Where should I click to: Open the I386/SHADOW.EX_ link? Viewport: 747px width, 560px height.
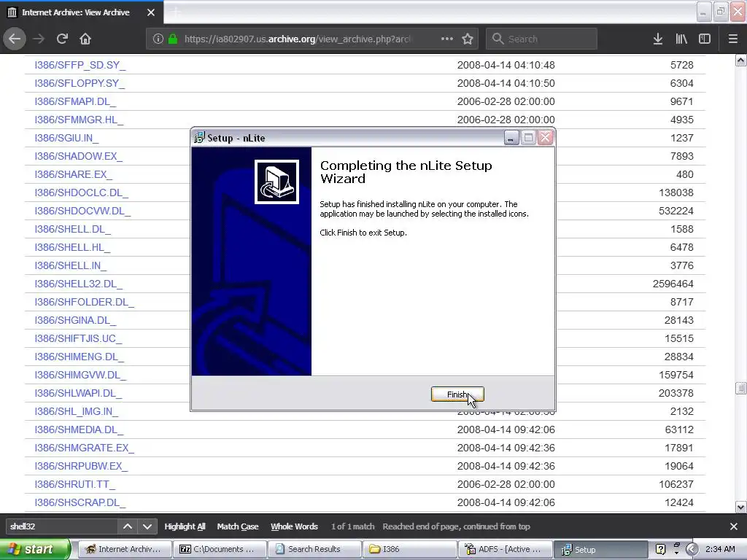coord(78,156)
